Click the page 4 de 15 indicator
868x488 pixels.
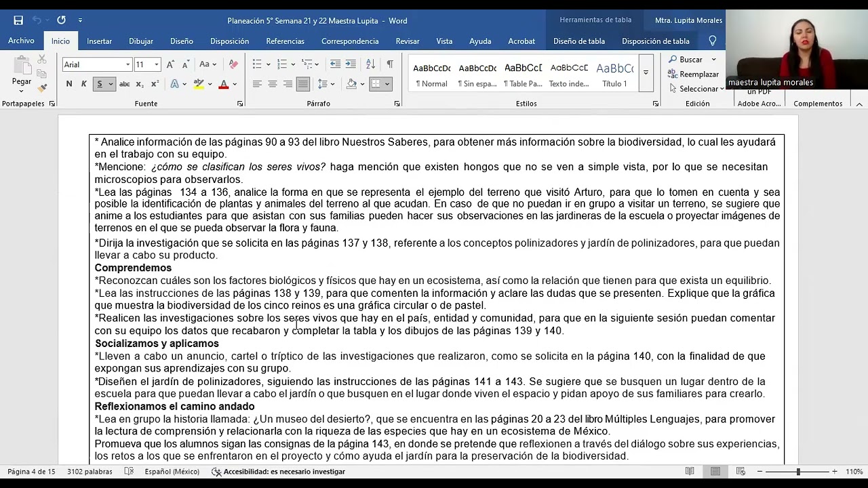click(31, 471)
